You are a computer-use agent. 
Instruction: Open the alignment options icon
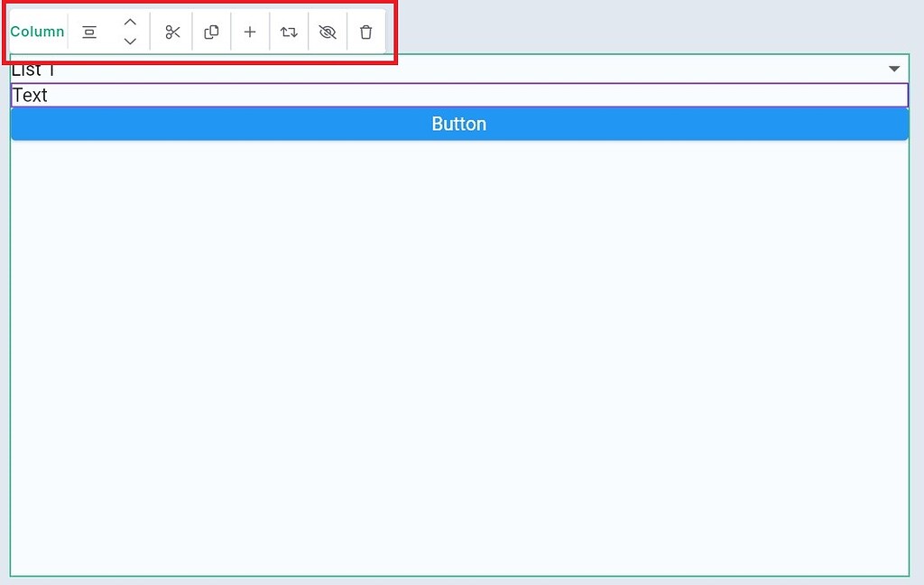[x=89, y=32]
